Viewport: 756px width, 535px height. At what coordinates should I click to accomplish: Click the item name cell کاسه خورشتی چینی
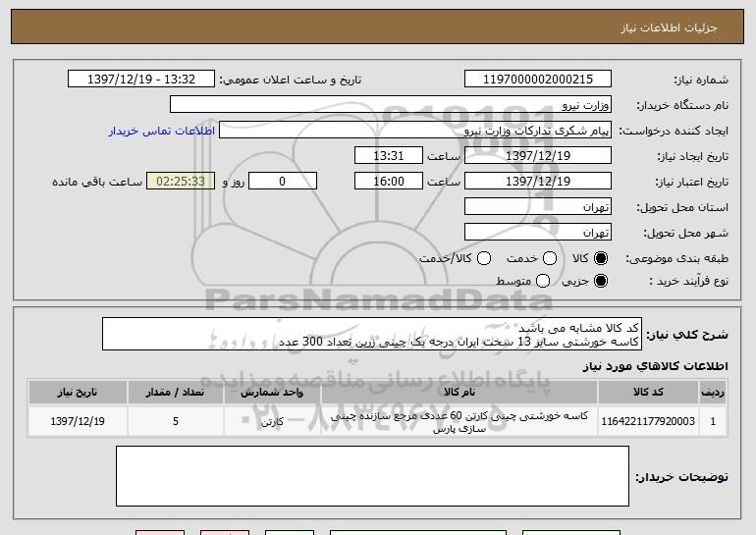pyautogui.click(x=459, y=422)
